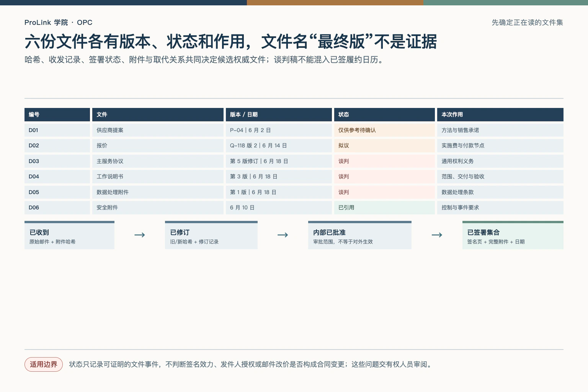The image size is (588, 392).
Task: Click the 实施费与付款节点 cell
Action: (500, 145)
